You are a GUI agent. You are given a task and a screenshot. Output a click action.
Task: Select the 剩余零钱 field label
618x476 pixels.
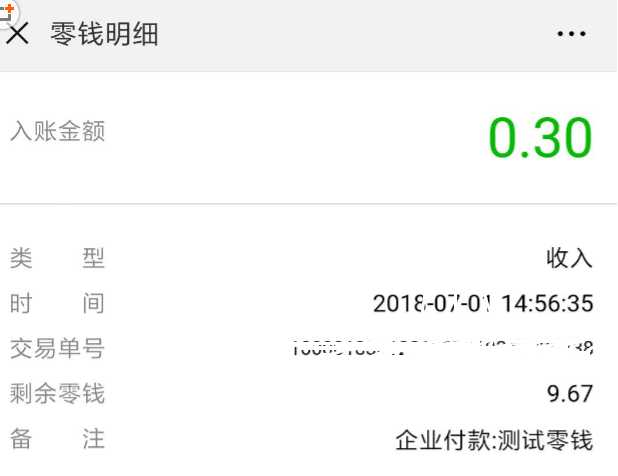tap(58, 393)
